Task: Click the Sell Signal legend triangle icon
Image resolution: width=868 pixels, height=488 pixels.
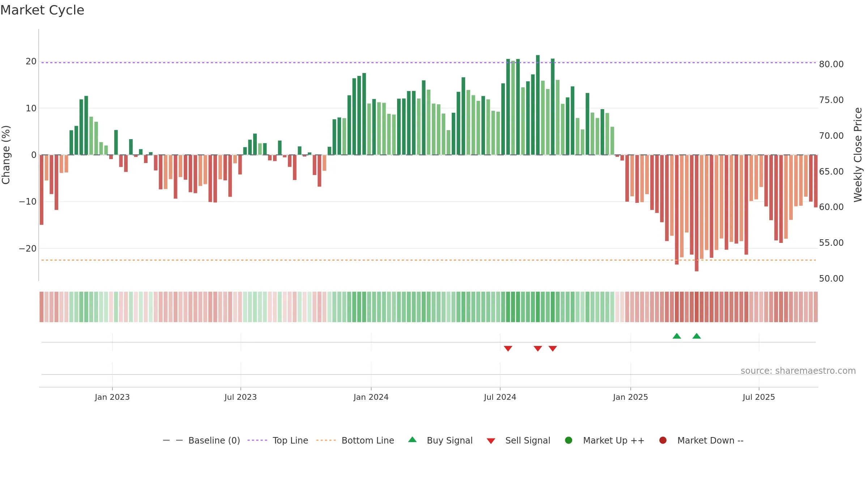Action: click(491, 441)
